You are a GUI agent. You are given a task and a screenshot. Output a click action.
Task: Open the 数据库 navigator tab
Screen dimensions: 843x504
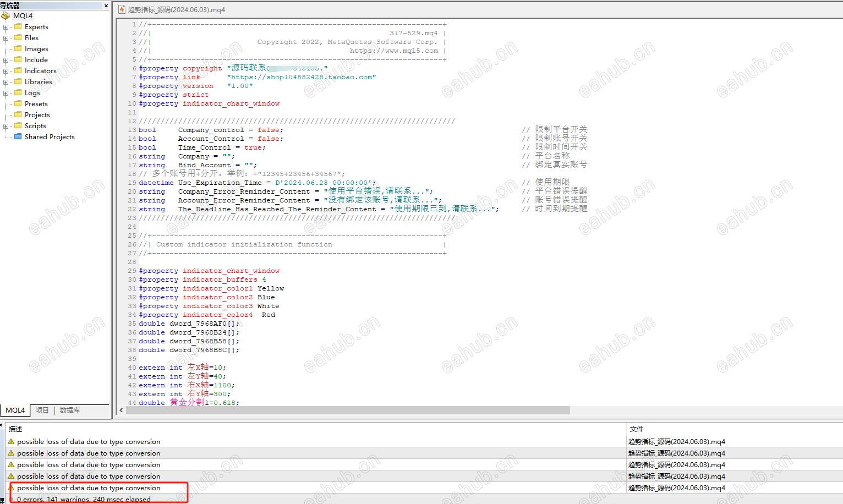tap(70, 410)
